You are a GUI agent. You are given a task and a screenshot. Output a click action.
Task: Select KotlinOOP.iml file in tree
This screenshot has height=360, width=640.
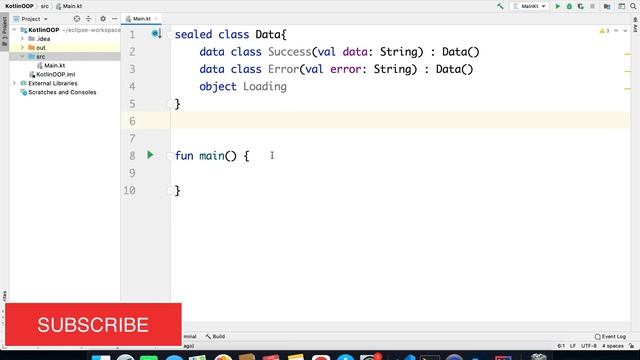(x=56, y=74)
